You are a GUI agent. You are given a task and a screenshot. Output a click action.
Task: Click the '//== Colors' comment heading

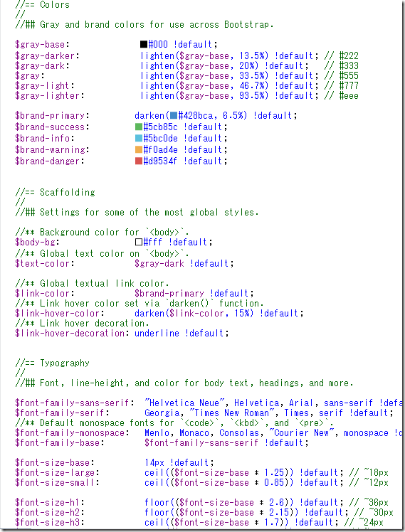pyautogui.click(x=43, y=5)
